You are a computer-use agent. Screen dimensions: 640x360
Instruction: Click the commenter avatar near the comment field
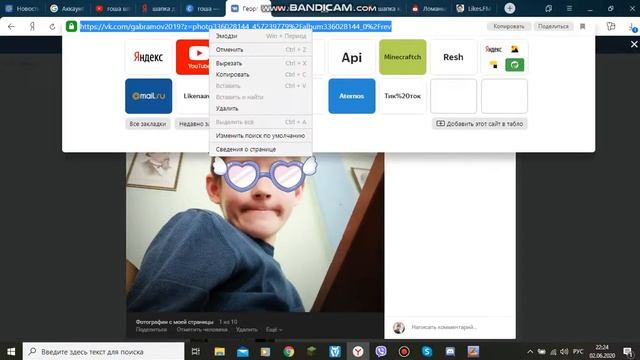pyautogui.click(x=399, y=327)
